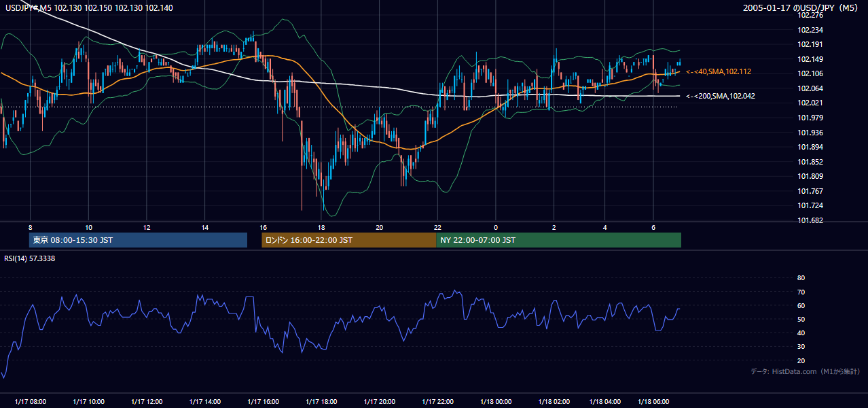Click price axis value 101.809
The width and height of the screenshot is (868, 408).
tap(810, 176)
